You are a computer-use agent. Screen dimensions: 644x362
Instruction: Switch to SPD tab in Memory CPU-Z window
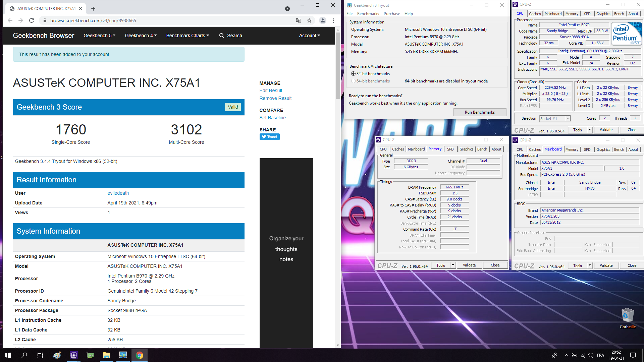[450, 149]
